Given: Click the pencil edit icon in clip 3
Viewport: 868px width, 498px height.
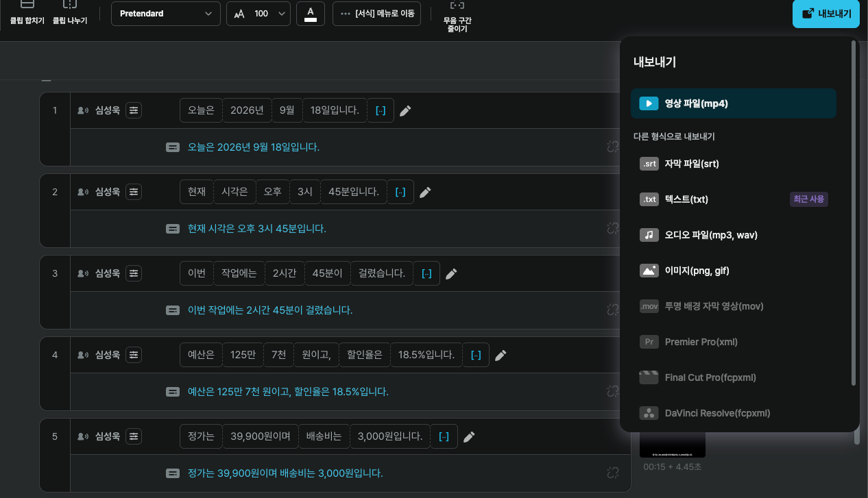Looking at the screenshot, I should click(451, 274).
